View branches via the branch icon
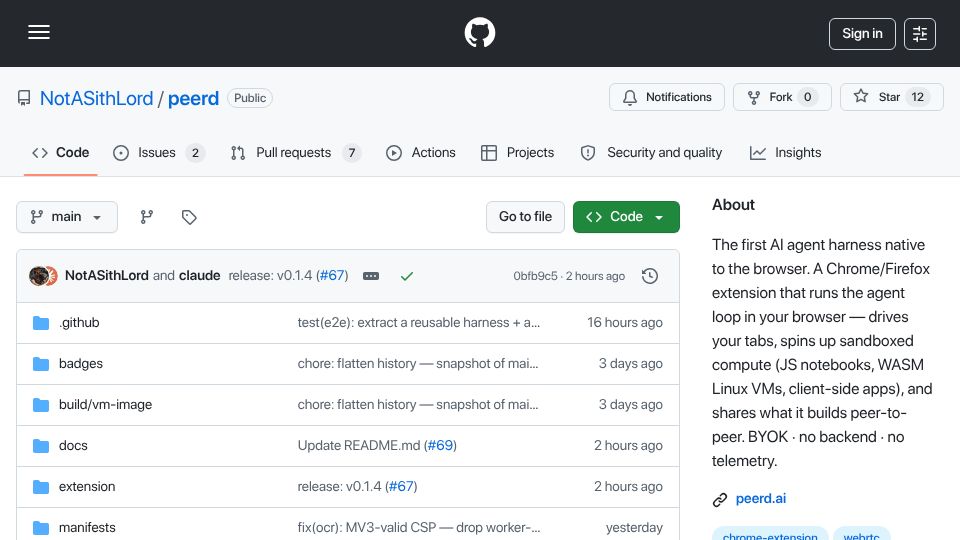The width and height of the screenshot is (960, 540). [146, 217]
